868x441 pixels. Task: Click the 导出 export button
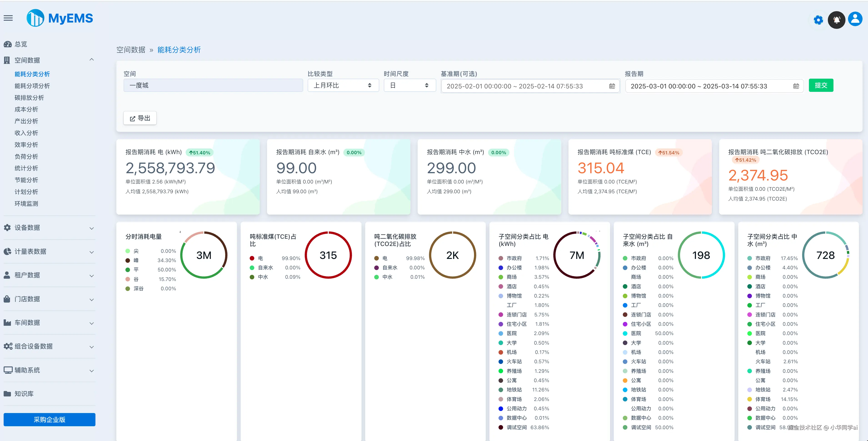tap(140, 118)
